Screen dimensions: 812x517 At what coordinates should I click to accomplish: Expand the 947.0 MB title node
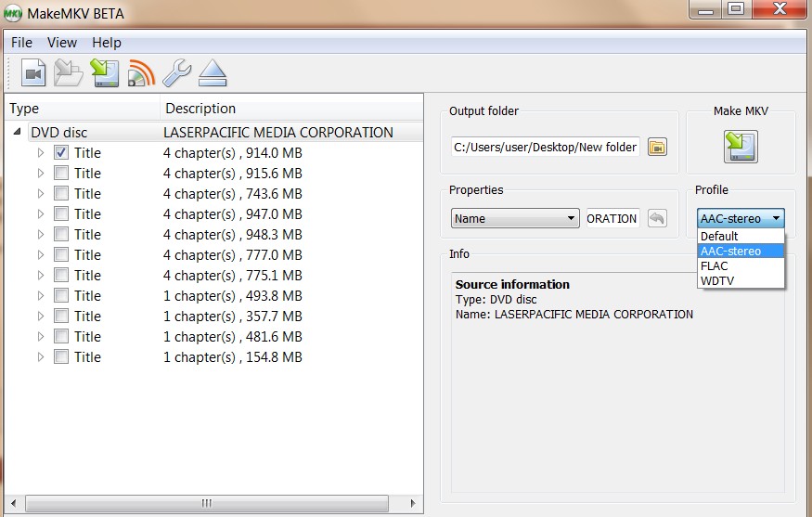[x=41, y=214]
